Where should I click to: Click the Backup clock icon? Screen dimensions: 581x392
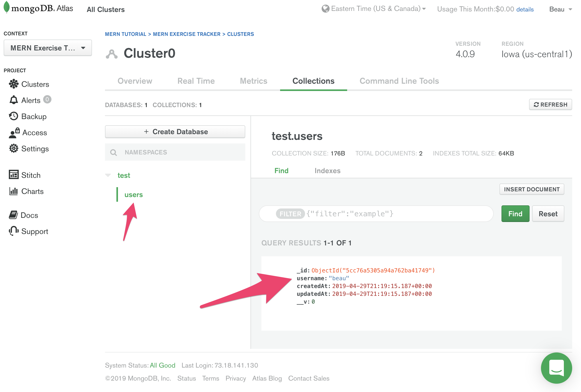pyautogui.click(x=14, y=116)
